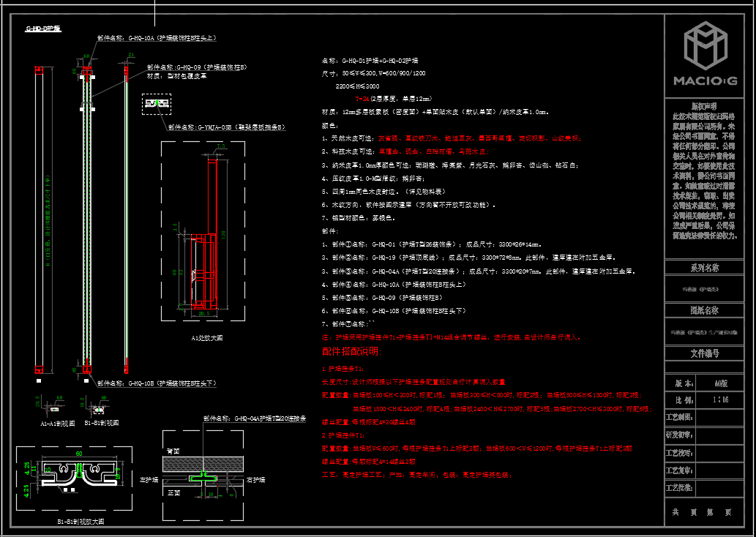Select the 系列名称 title block cell
Image resolution: width=756 pixels, height=537 pixels.
pos(704,268)
